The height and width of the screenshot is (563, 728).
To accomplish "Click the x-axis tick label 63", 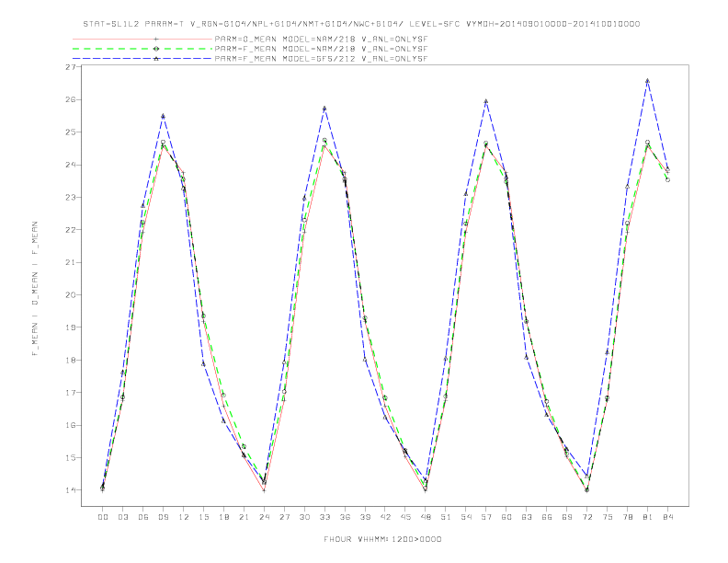I will (x=527, y=517).
